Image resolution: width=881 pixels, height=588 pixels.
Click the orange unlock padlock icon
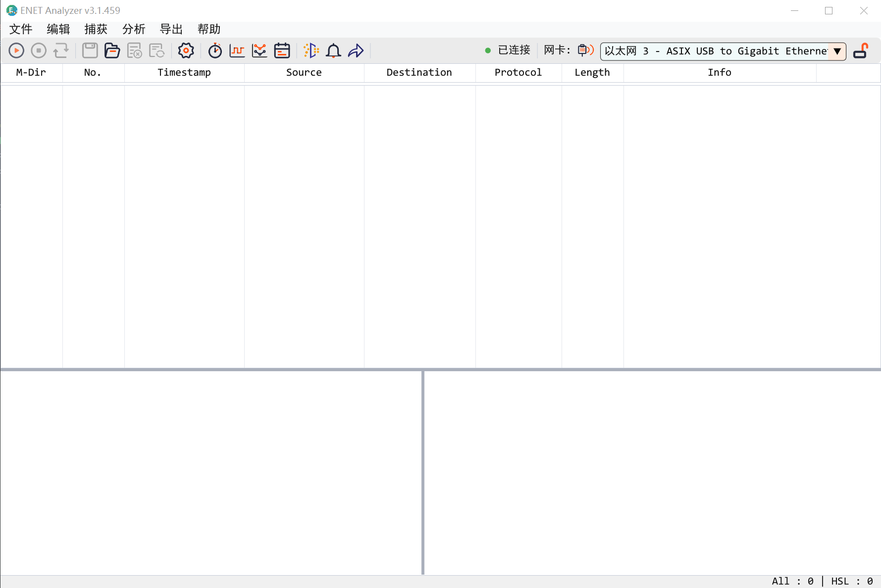click(861, 50)
